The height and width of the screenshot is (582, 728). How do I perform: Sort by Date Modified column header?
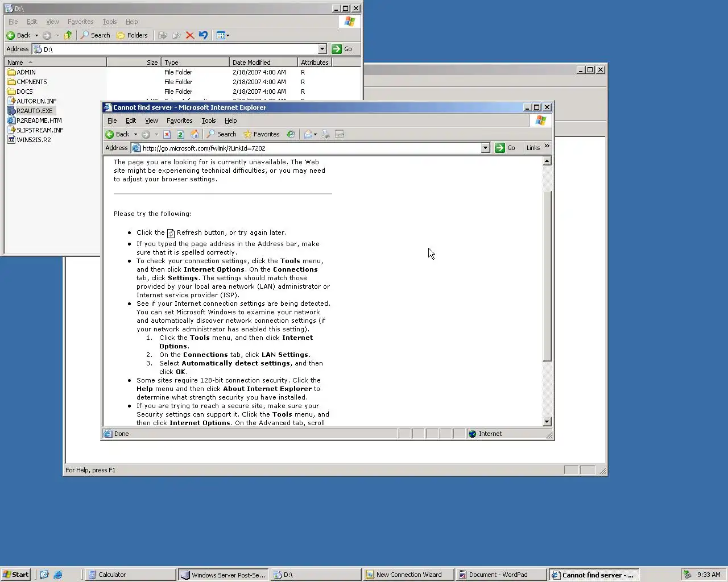click(x=263, y=63)
